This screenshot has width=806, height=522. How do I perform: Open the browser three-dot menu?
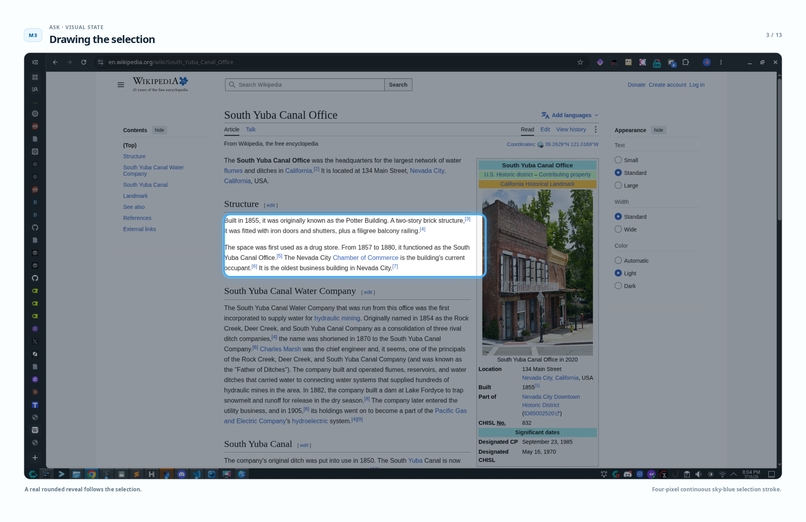[721, 62]
